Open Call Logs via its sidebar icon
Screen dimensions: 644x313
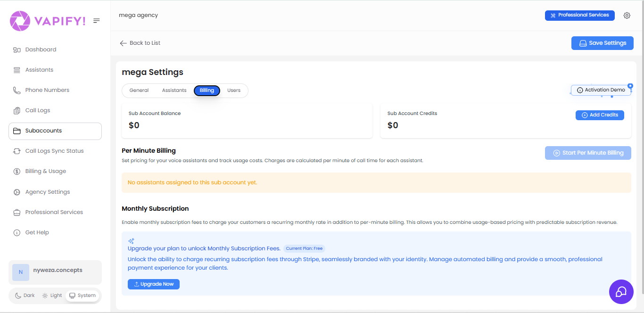click(x=17, y=110)
